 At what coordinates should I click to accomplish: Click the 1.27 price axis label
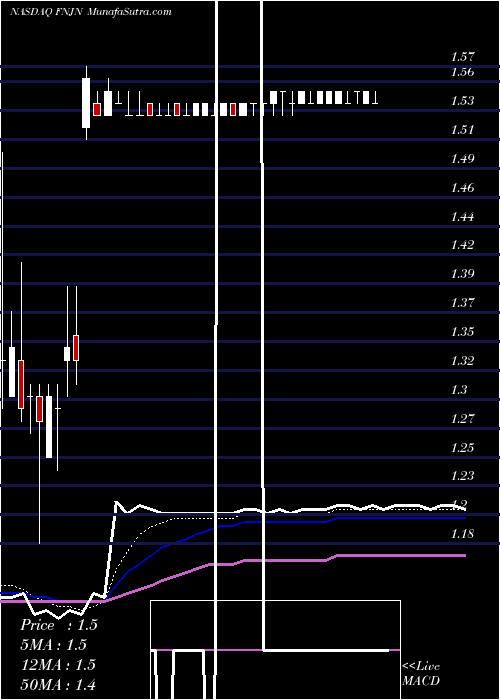click(462, 419)
